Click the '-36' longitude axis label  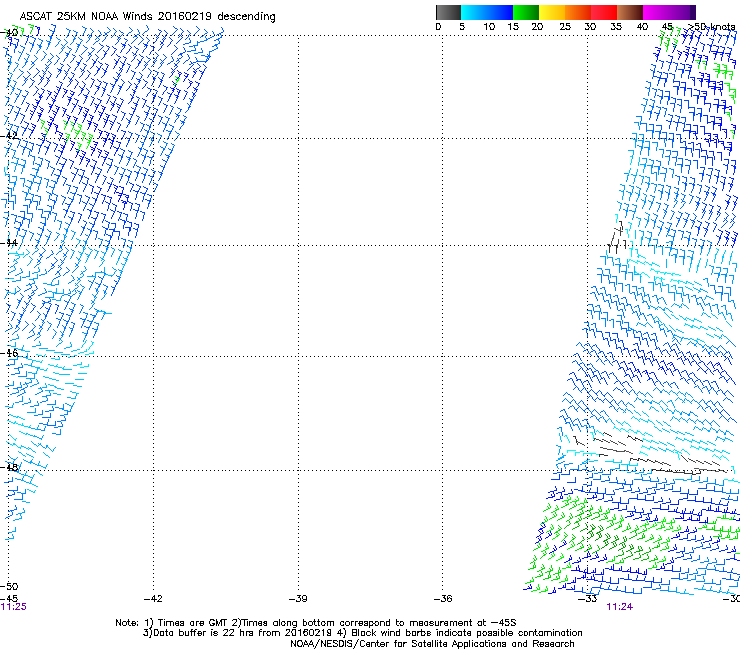tap(443, 599)
